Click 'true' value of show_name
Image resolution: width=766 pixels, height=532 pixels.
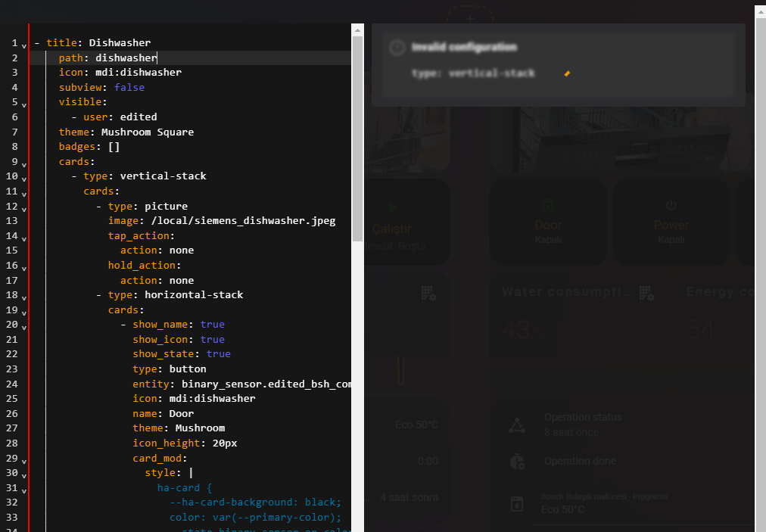tap(213, 325)
